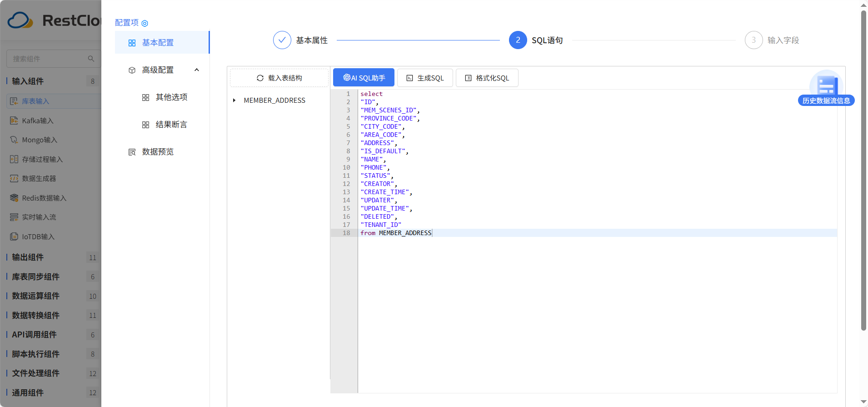Click the scrollbar up arrow

(x=863, y=5)
